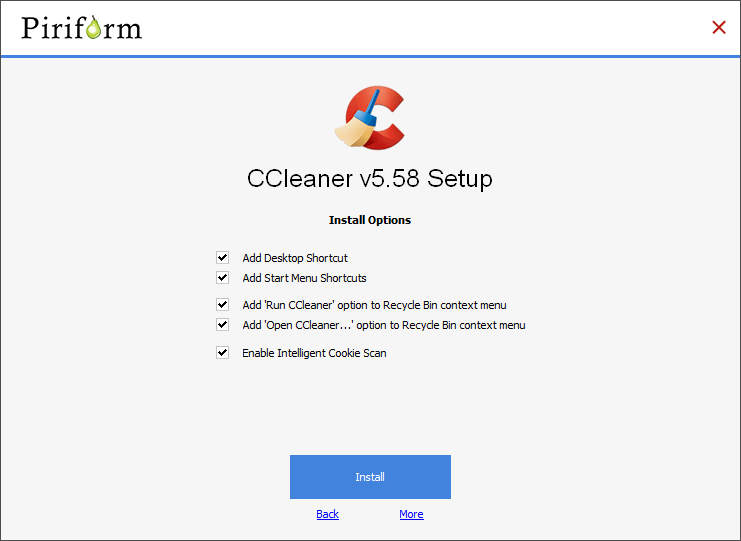This screenshot has height=541, width=741.
Task: Open the More link below Install
Action: tap(411, 514)
